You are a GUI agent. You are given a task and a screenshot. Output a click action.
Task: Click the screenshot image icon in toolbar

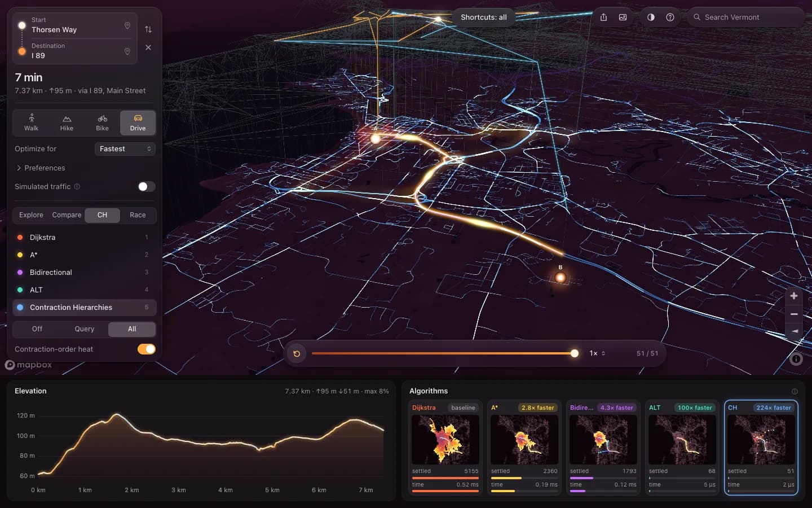[x=623, y=17]
